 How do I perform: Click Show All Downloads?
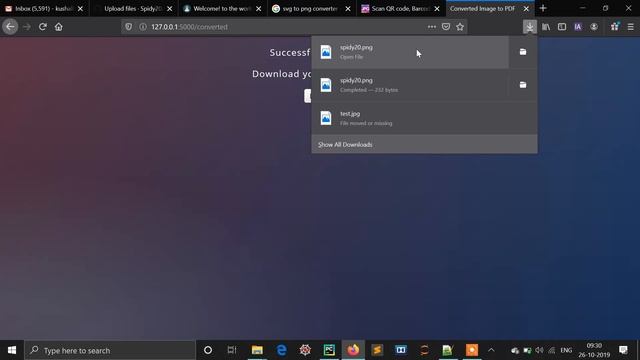(x=424, y=144)
